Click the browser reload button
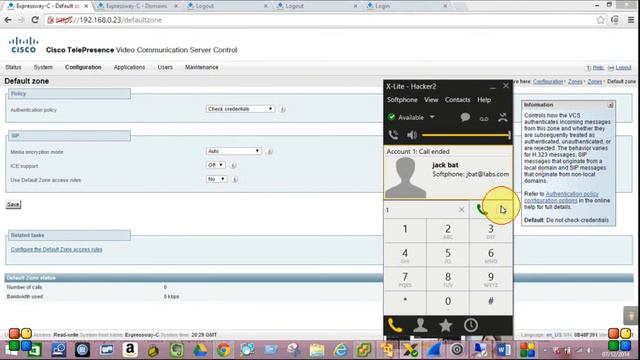 click(x=35, y=20)
